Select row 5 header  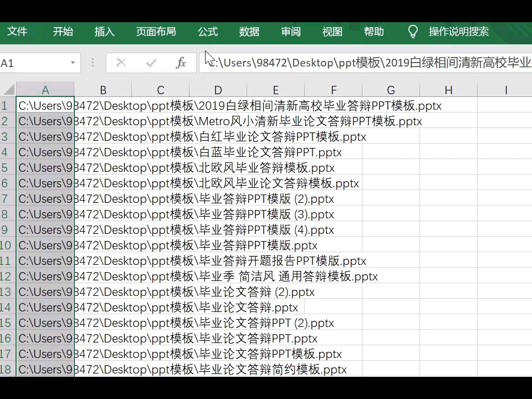click(7, 168)
